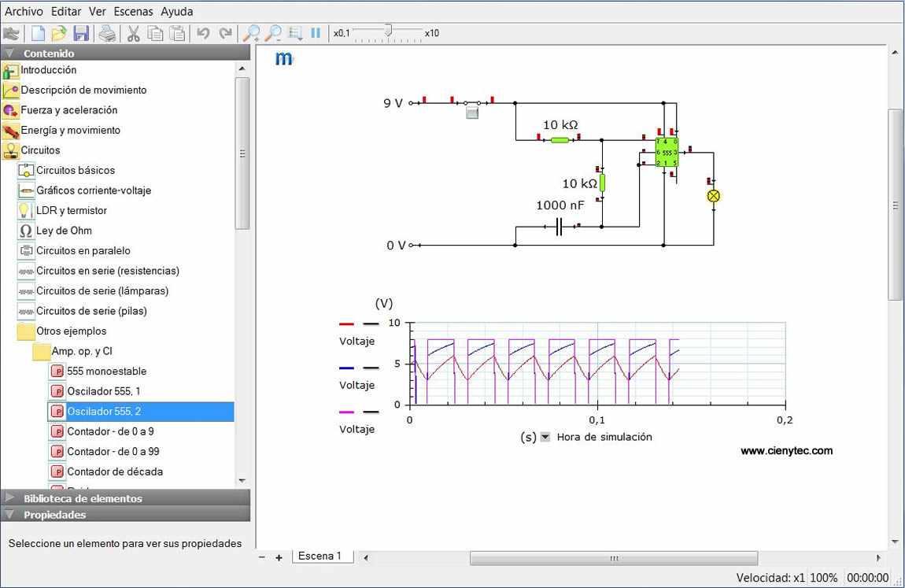Switch to the Escena 1 tab
Screen dimensions: 905x588
[320, 557]
